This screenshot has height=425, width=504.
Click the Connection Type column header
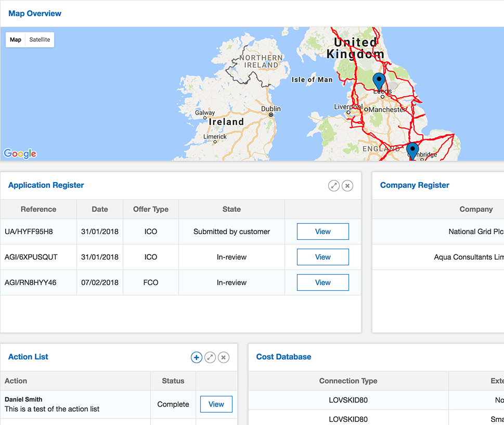348,381
